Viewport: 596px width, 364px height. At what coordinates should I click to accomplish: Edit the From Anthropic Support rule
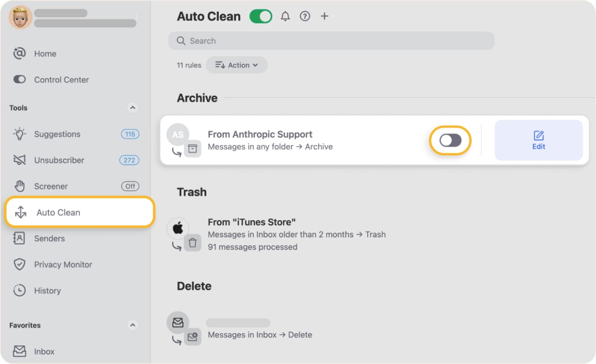click(539, 140)
